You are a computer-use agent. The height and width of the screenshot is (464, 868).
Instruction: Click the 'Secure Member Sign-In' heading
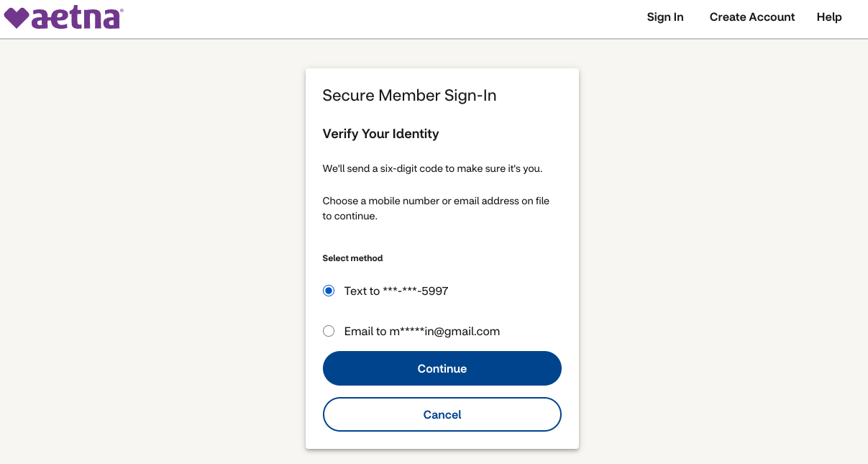[409, 96]
